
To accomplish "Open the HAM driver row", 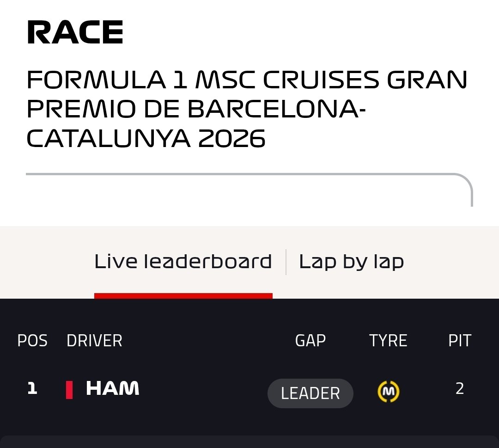I will [249, 390].
